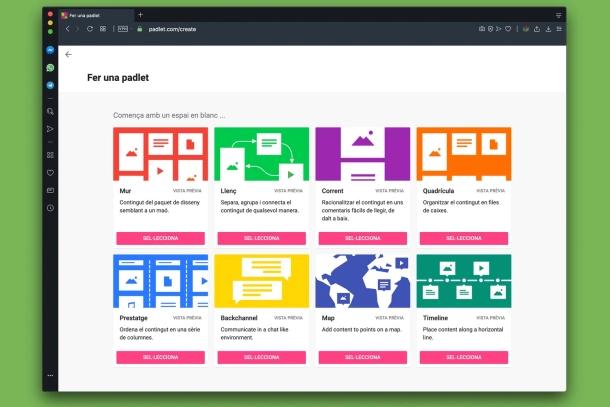The height and width of the screenshot is (407, 610).
Task: Click the Backchannel card title
Action: [239, 318]
